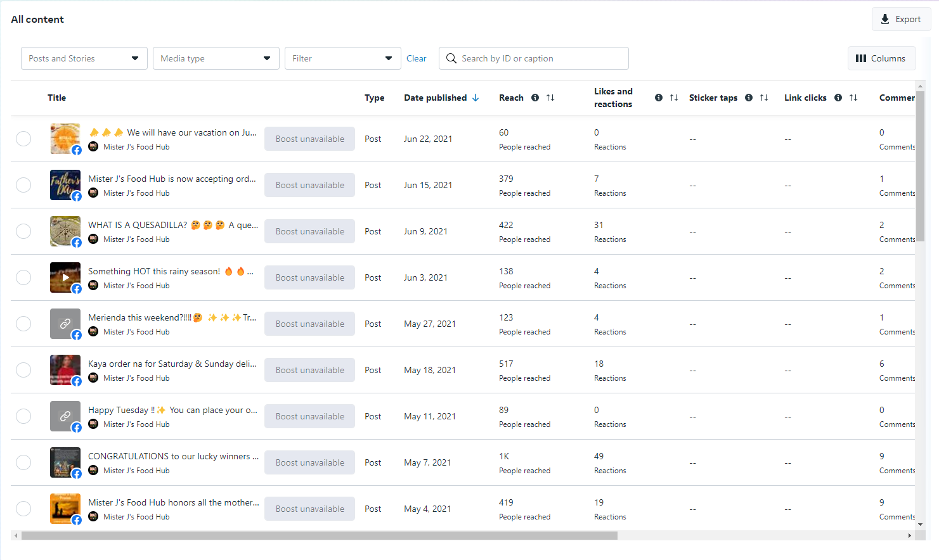This screenshot has height=560, width=939.
Task: Open the Filter dropdown
Action: pos(342,58)
